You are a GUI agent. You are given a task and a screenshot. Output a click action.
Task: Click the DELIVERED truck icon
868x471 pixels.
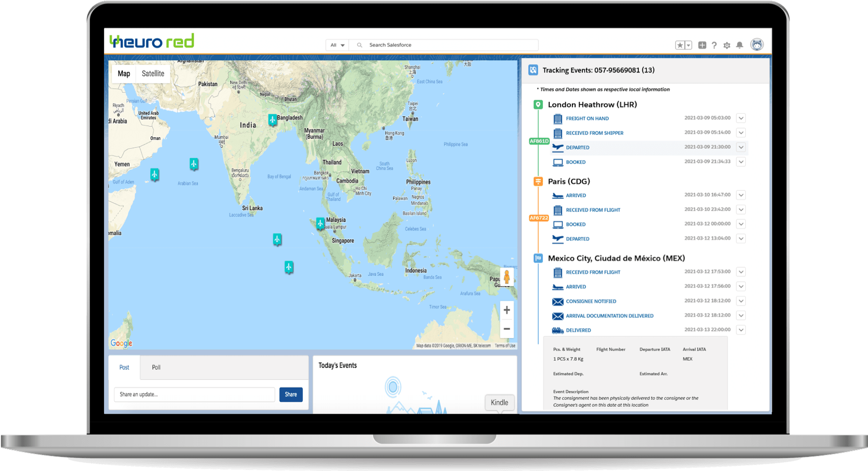click(558, 330)
